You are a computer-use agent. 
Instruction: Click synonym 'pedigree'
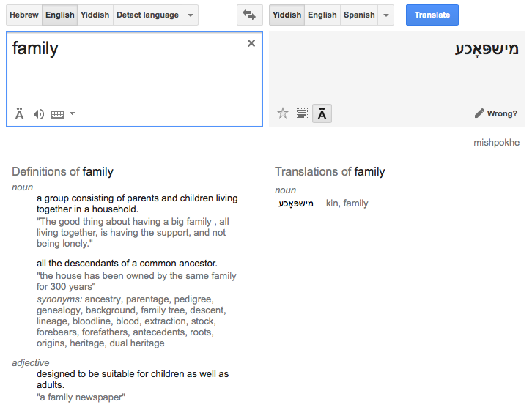[193, 299]
